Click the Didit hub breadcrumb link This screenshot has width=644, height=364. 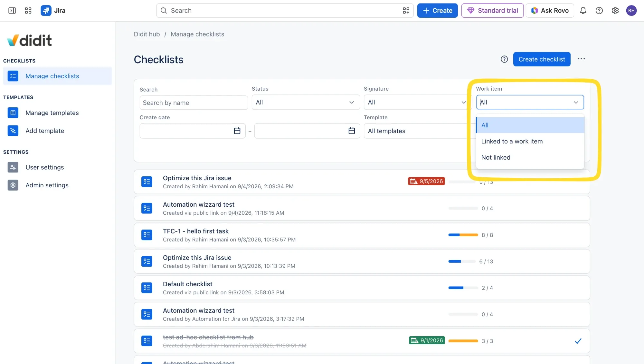tap(147, 34)
